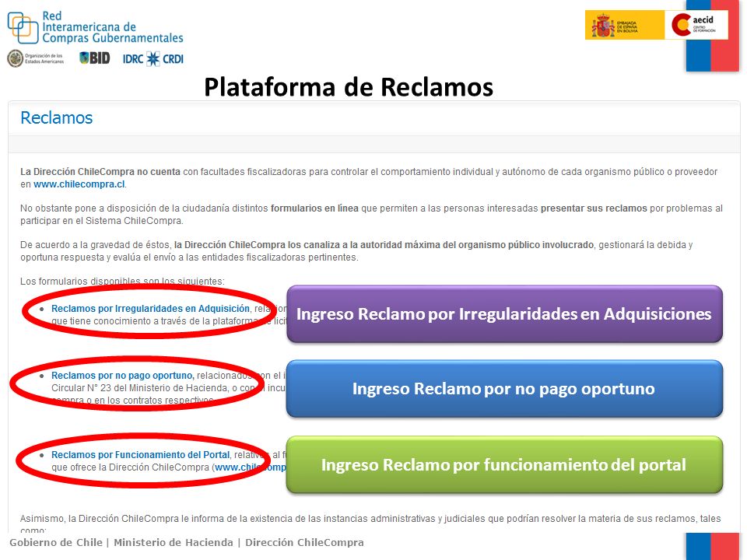
Task: Click the paragraph starting 'Asimismo, la Dirección ChileCompra'
Action: 370,523
